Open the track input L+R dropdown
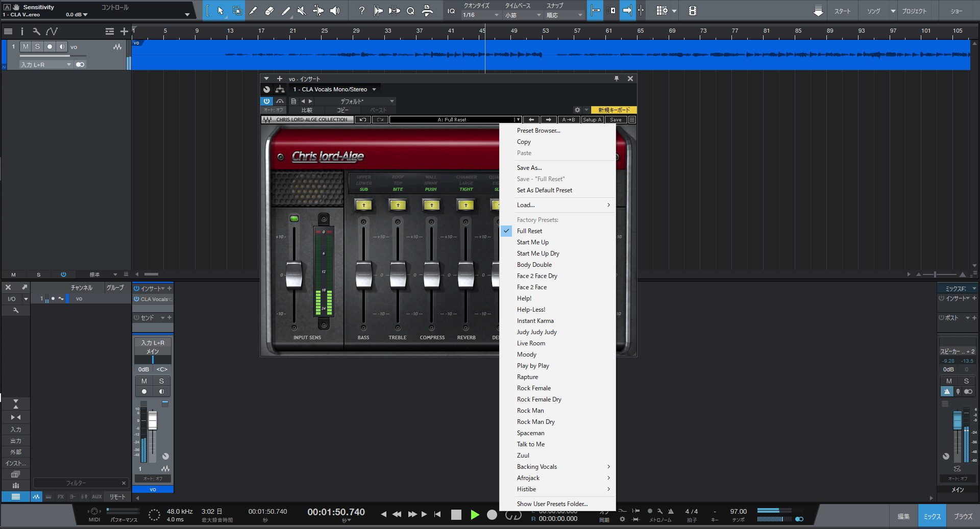This screenshot has width=980, height=529. 46,65
